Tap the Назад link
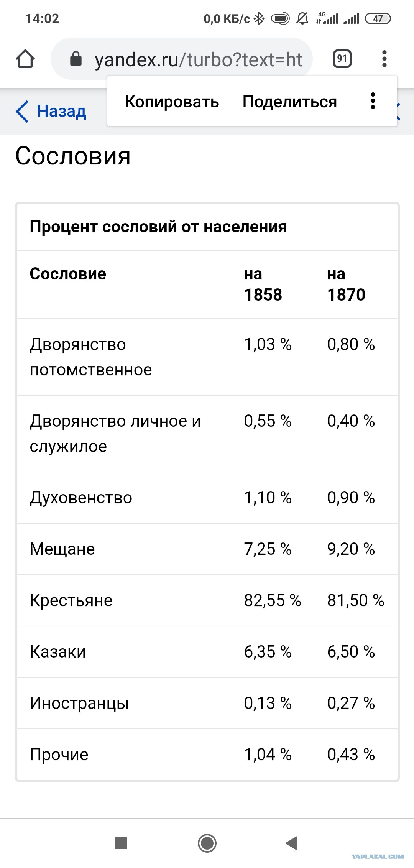414x868 pixels. point(62,112)
